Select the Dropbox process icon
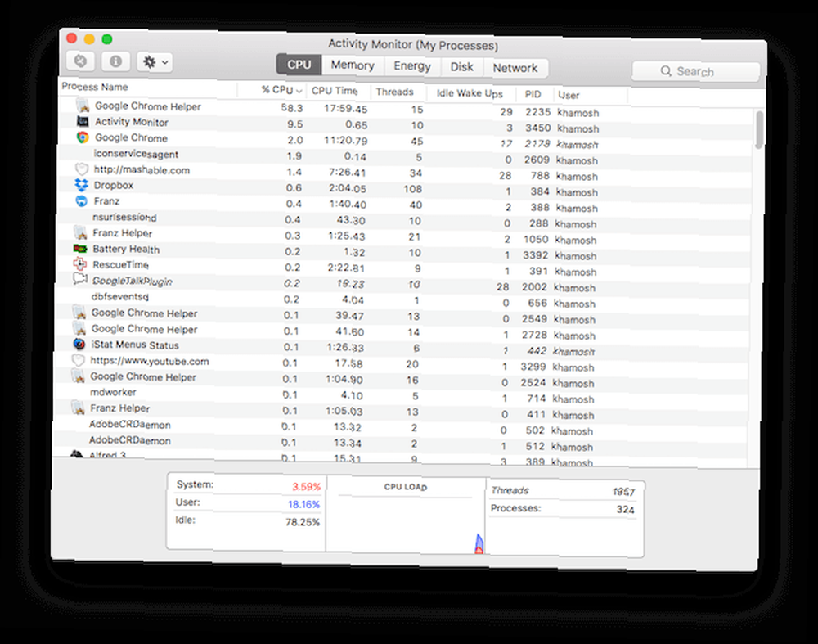 point(81,185)
